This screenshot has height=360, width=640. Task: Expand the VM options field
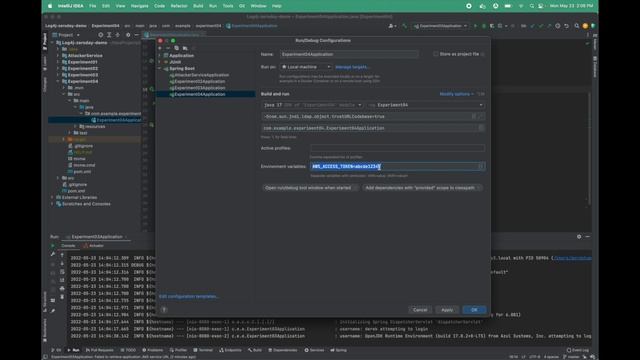click(481, 116)
